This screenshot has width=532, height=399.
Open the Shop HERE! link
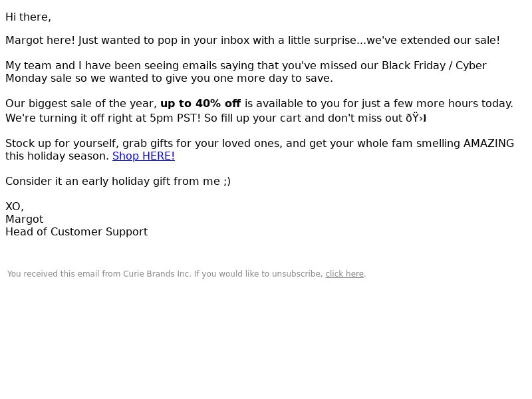(144, 156)
